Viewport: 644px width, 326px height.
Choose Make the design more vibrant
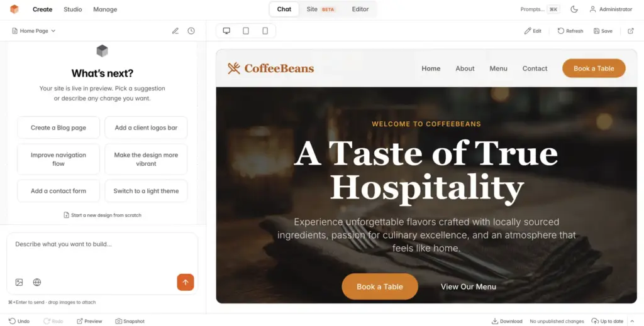146,159
